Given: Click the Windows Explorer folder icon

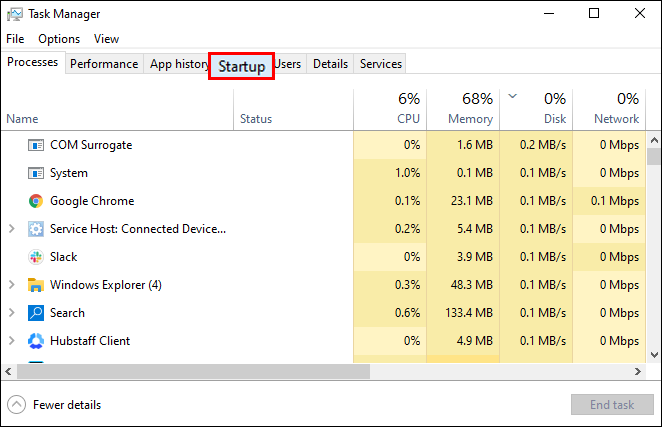Looking at the screenshot, I should [36, 285].
